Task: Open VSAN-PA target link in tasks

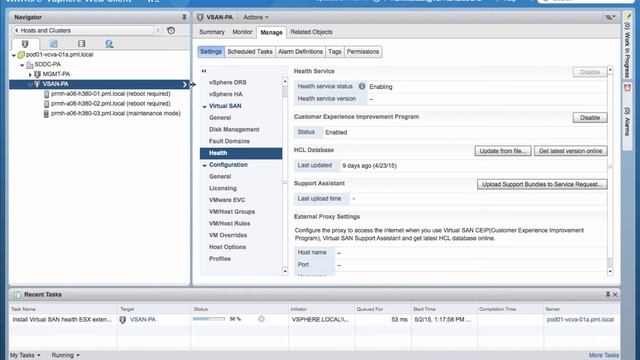Action: coord(143,320)
